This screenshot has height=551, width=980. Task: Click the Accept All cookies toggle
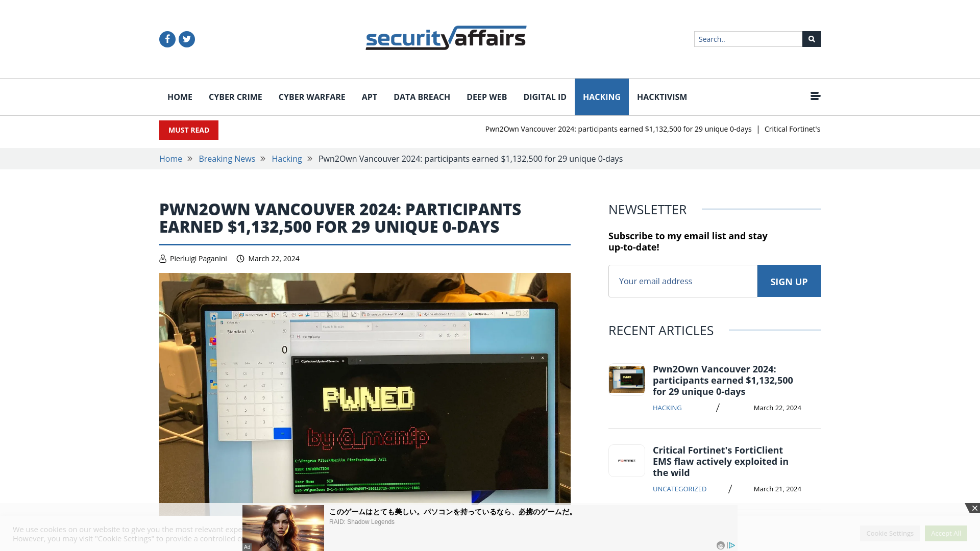click(946, 533)
